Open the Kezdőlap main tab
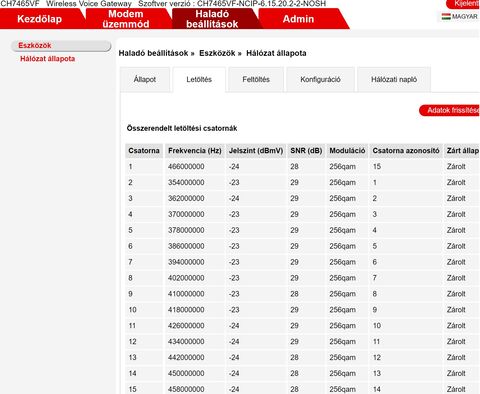480x394 pixels. tap(39, 19)
